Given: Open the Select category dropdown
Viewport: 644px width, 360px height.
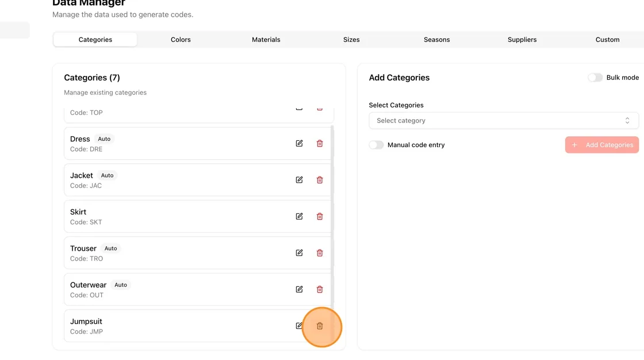Looking at the screenshot, I should (504, 121).
